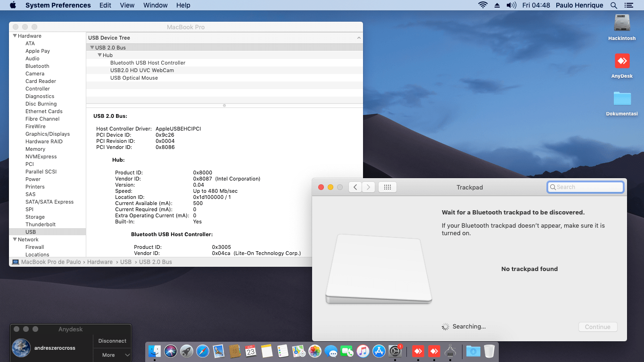This screenshot has width=644, height=362.
Task: Open iTunes icon in the Dock
Action: coord(363,351)
